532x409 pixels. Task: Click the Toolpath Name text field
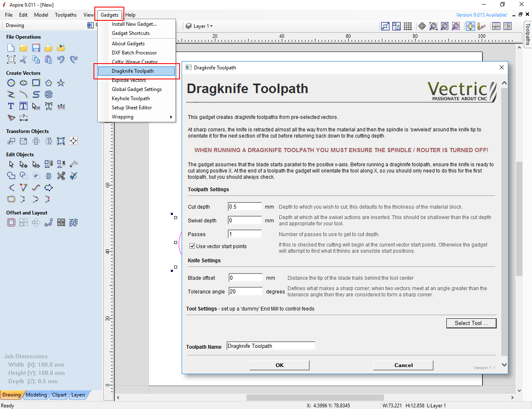271,346
